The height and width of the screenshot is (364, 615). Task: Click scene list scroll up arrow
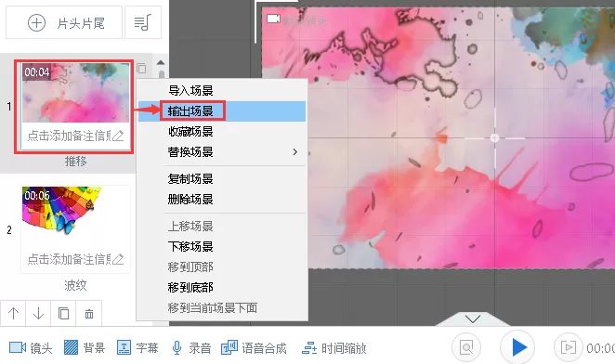(161, 62)
